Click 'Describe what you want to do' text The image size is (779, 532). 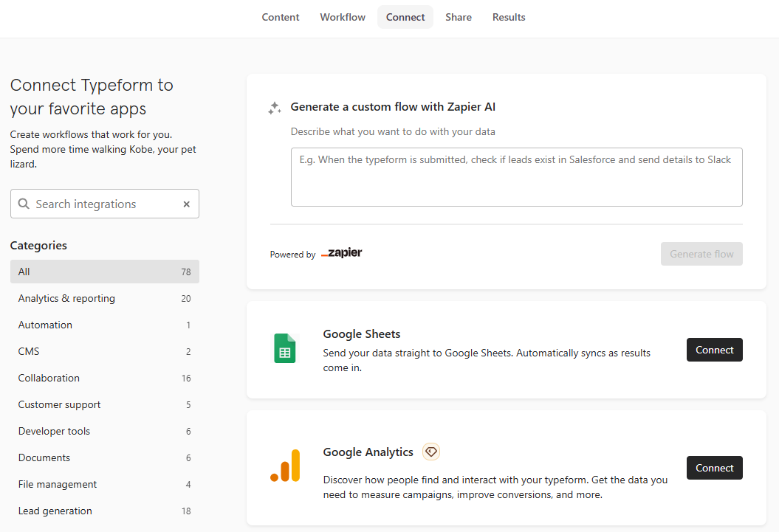(393, 131)
